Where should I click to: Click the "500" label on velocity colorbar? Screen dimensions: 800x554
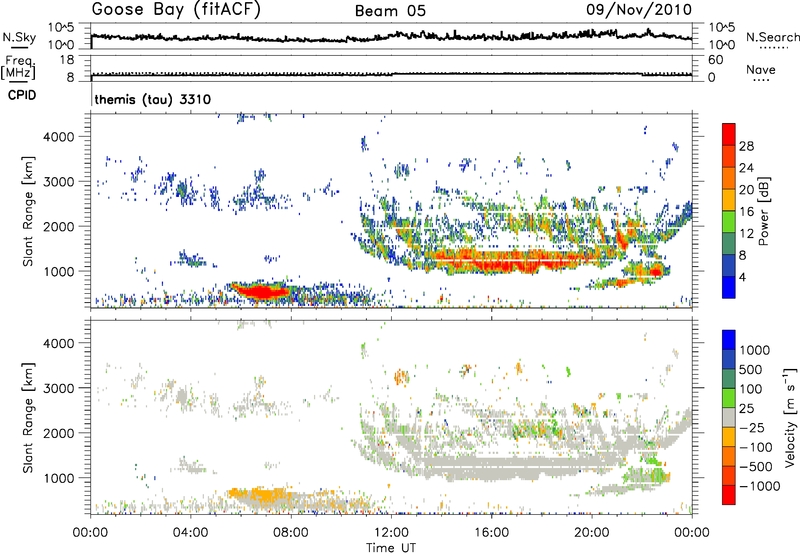751,370
